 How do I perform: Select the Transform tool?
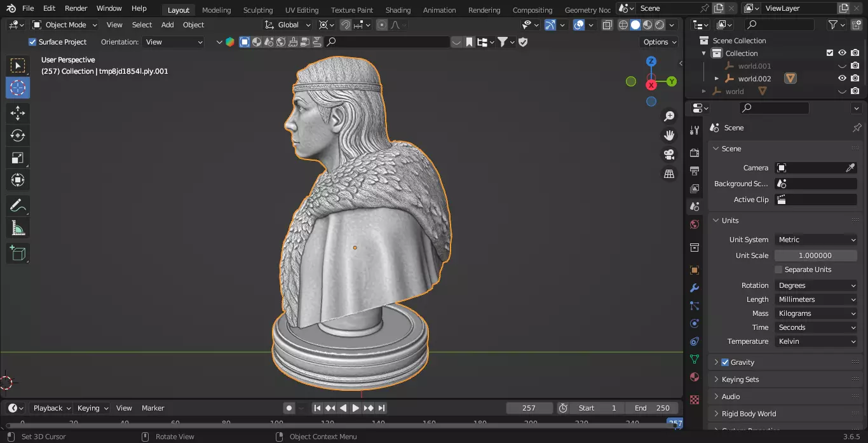[18, 180]
